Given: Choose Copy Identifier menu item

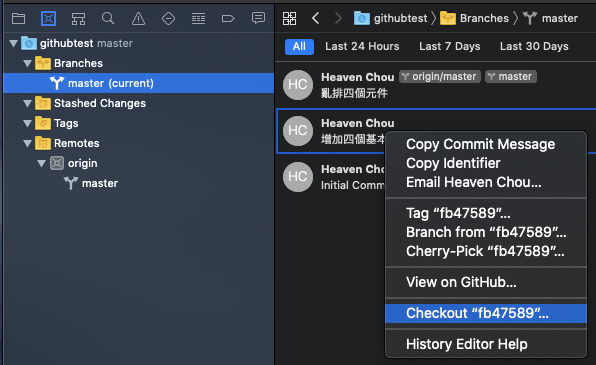Looking at the screenshot, I should 486,163.
